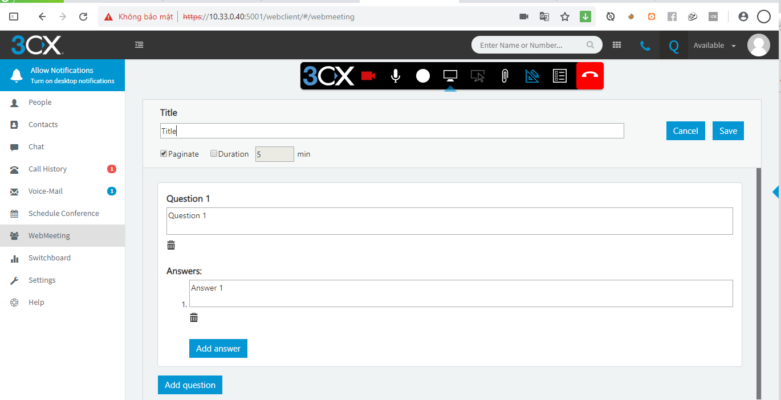Open the Available status dropdown
This screenshot has height=400, width=781.
point(714,46)
